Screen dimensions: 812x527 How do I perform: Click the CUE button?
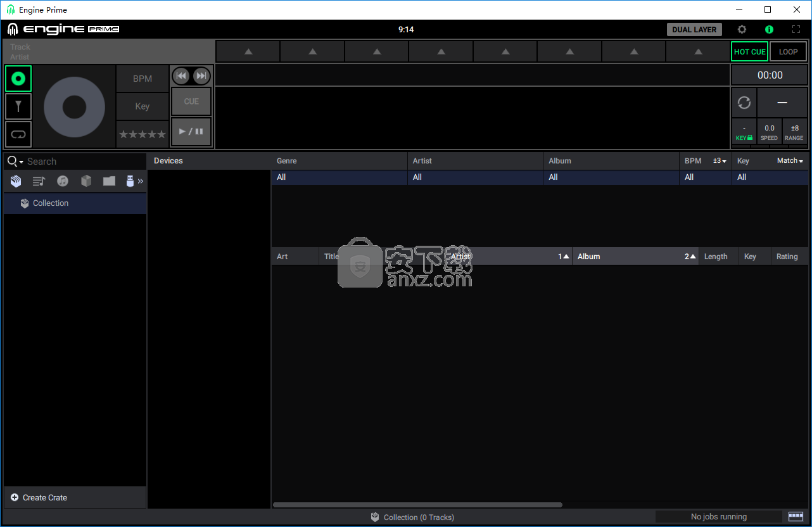point(191,101)
